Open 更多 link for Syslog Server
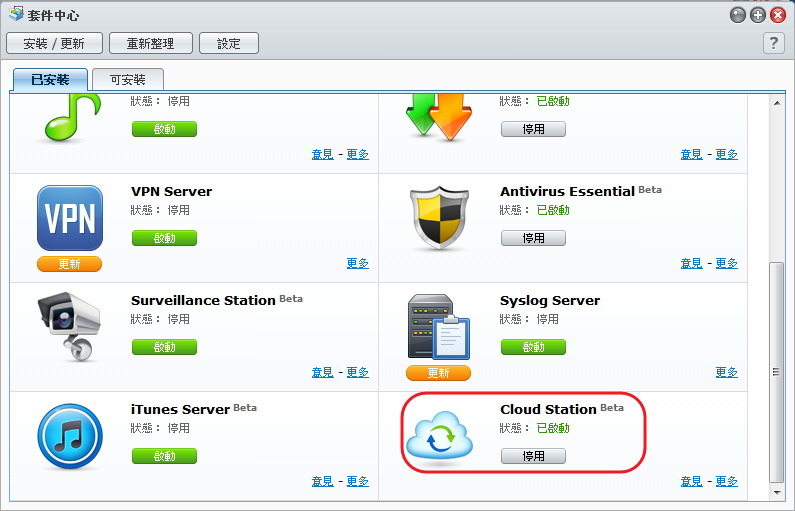 coord(727,372)
